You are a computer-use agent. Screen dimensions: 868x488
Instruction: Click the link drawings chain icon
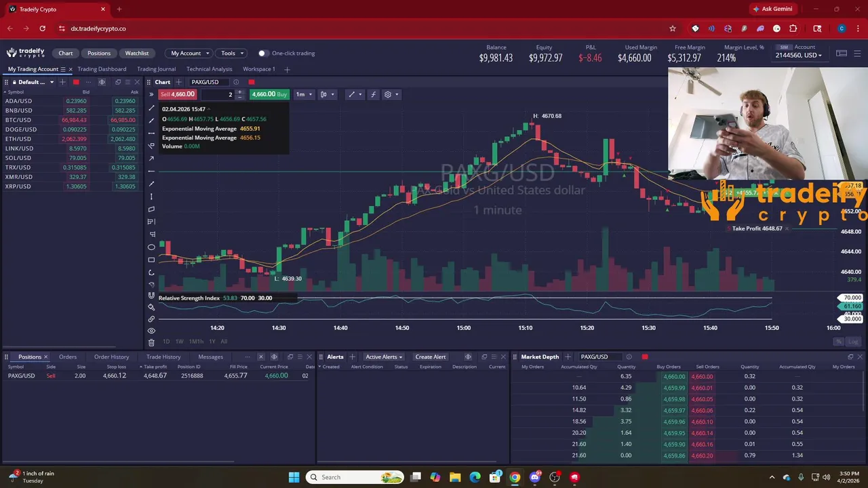click(151, 319)
